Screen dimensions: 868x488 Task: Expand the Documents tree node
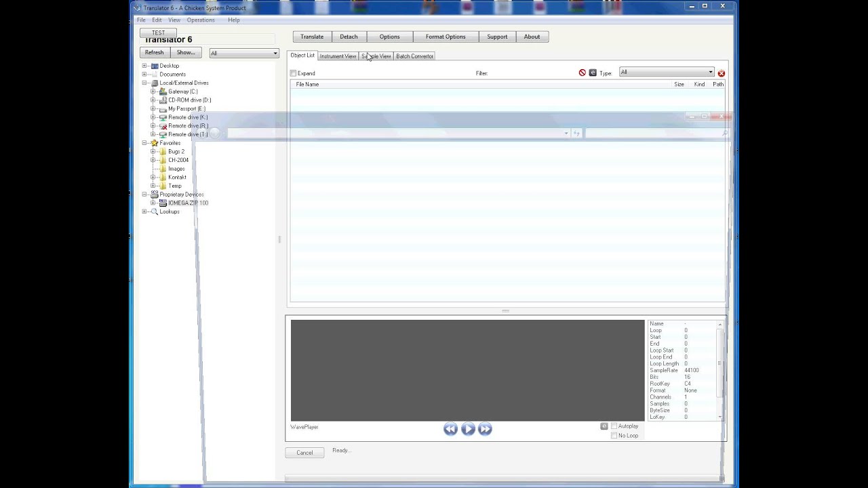(144, 75)
